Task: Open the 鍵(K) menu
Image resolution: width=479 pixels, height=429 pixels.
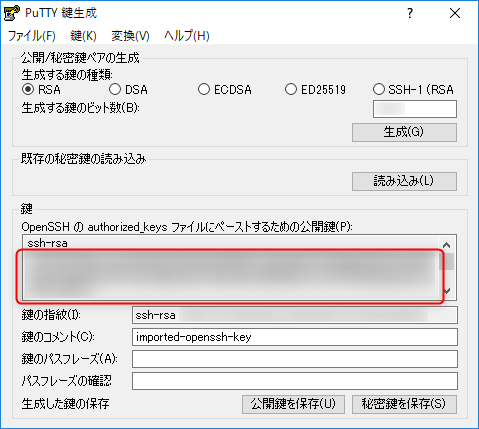Action: pyautogui.click(x=83, y=36)
